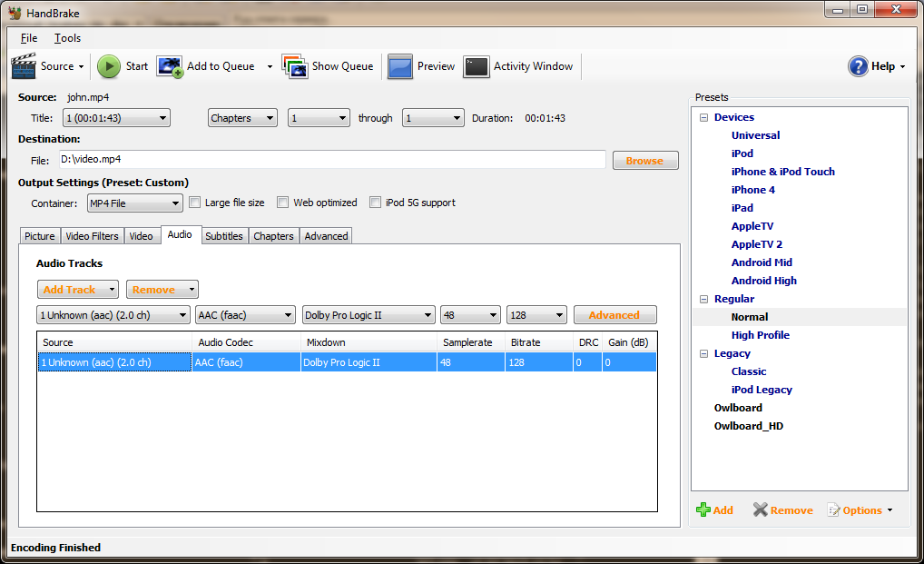
Task: Switch to the Video Filters tab
Action: [92, 236]
